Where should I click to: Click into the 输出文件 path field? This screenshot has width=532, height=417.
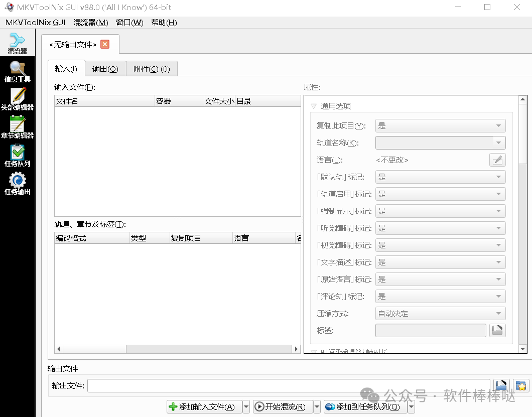click(289, 386)
